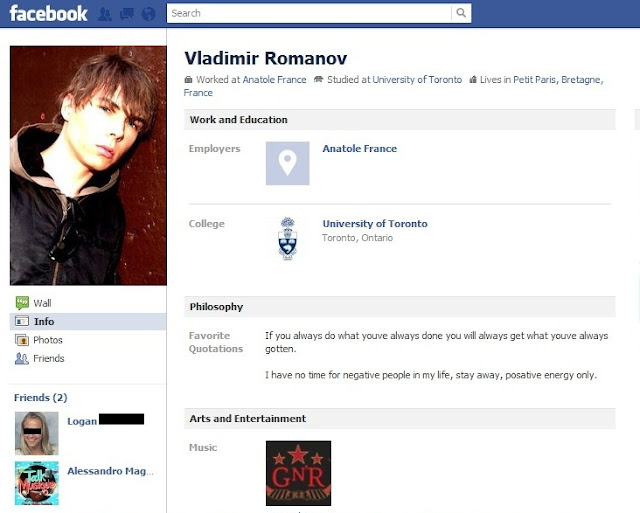Click the Talk Musique friend thumbnail

pyautogui.click(x=37, y=483)
